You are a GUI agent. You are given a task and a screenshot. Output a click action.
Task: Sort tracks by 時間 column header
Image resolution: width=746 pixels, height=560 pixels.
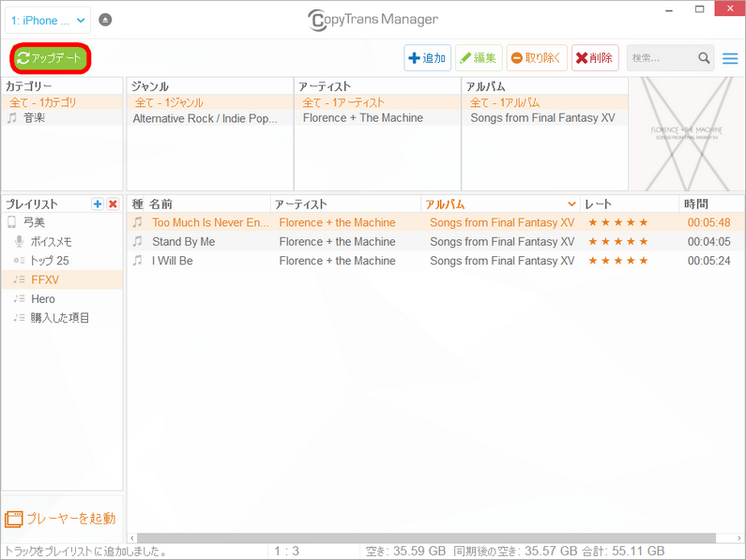[711, 204]
